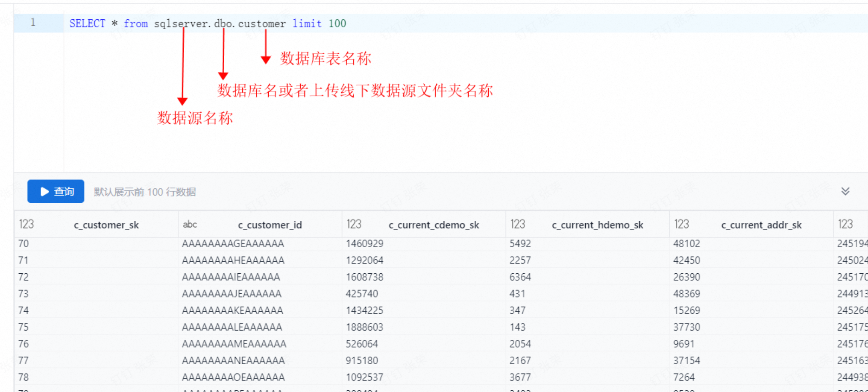Viewport: 868px width, 392px height.
Task: Select the c_current_hdemo_sk column header
Action: [x=597, y=225]
